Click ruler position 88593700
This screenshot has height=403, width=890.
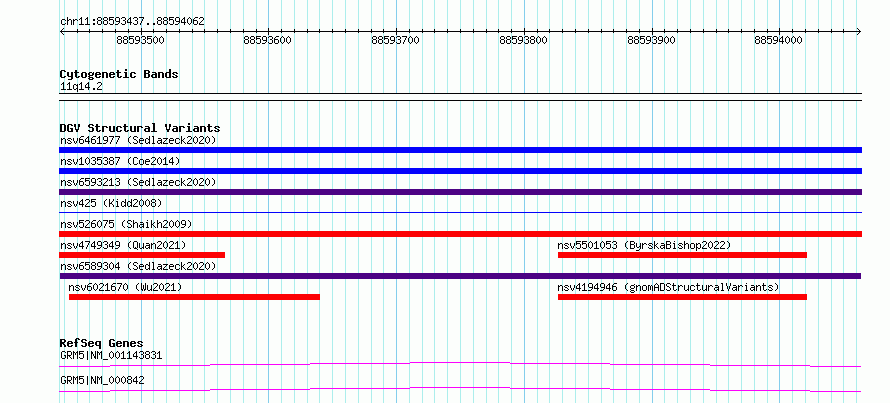click(396, 40)
